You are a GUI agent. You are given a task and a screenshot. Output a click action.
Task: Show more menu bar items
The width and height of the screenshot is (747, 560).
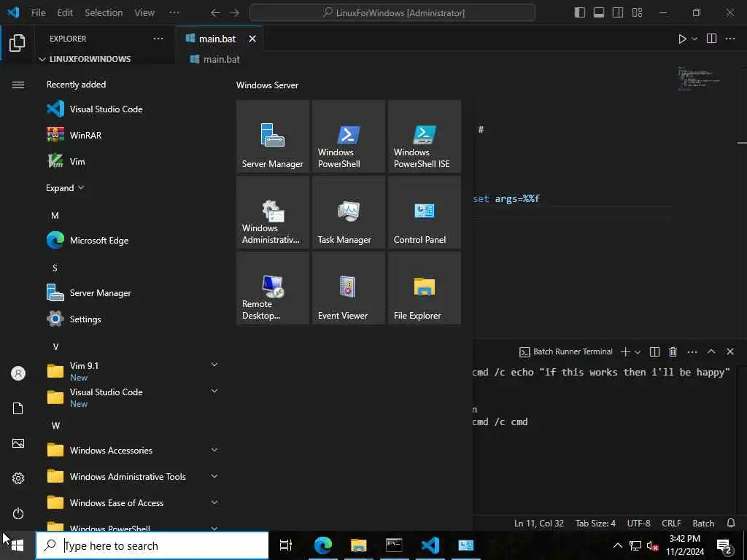pyautogui.click(x=174, y=13)
